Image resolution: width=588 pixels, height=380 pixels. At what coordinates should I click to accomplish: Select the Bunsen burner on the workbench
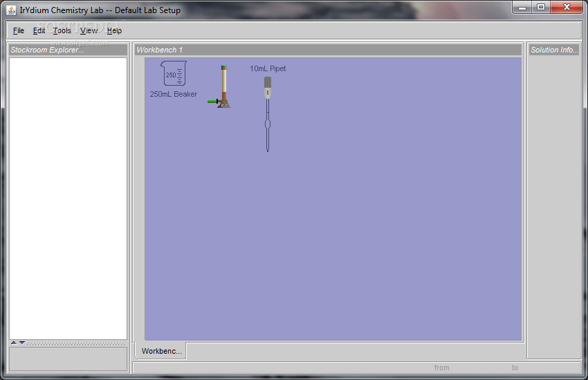(x=220, y=86)
